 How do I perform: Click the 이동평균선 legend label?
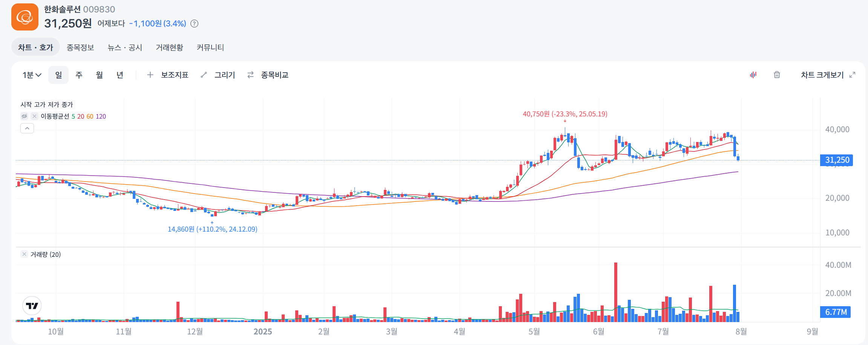[x=55, y=116]
